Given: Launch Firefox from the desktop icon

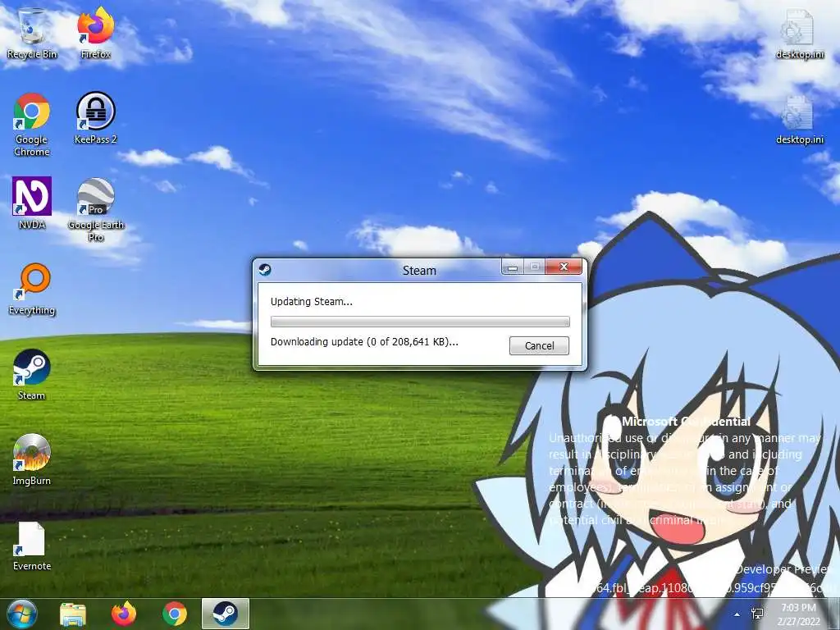Looking at the screenshot, I should pyautogui.click(x=95, y=33).
